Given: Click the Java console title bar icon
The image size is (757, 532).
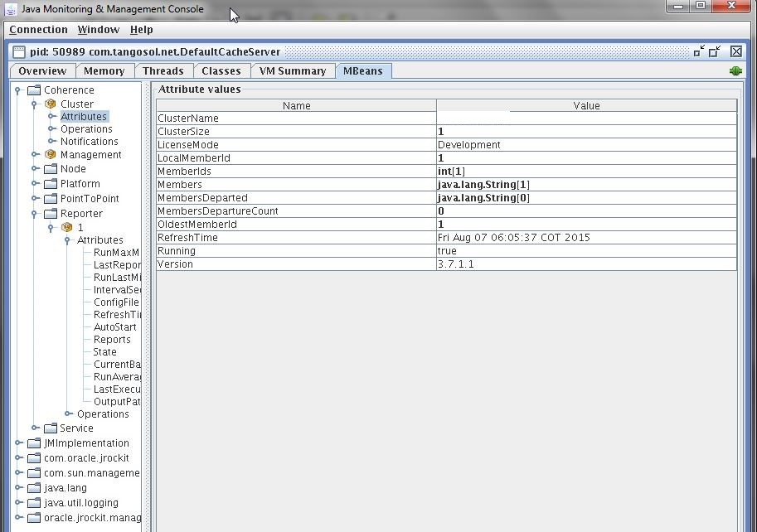Looking at the screenshot, I should (11, 9).
